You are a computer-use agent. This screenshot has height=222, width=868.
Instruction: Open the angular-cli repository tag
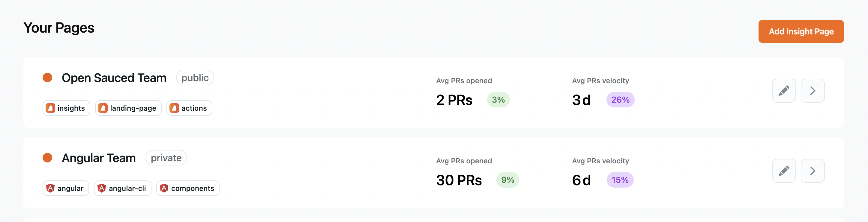[x=122, y=188]
